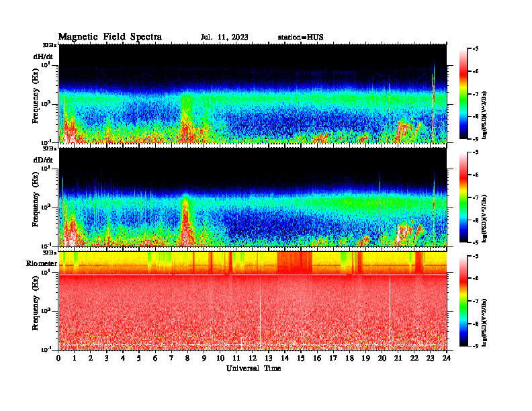The image size is (532, 411).
Task: Click the hour '0' tick label
Action: point(58,358)
